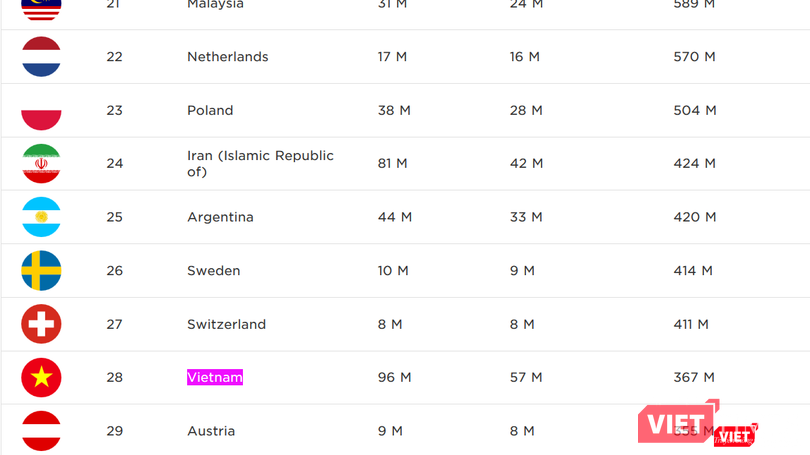Image resolution: width=810 pixels, height=455 pixels.
Task: Click the Argentina flag icon
Action: click(42, 217)
